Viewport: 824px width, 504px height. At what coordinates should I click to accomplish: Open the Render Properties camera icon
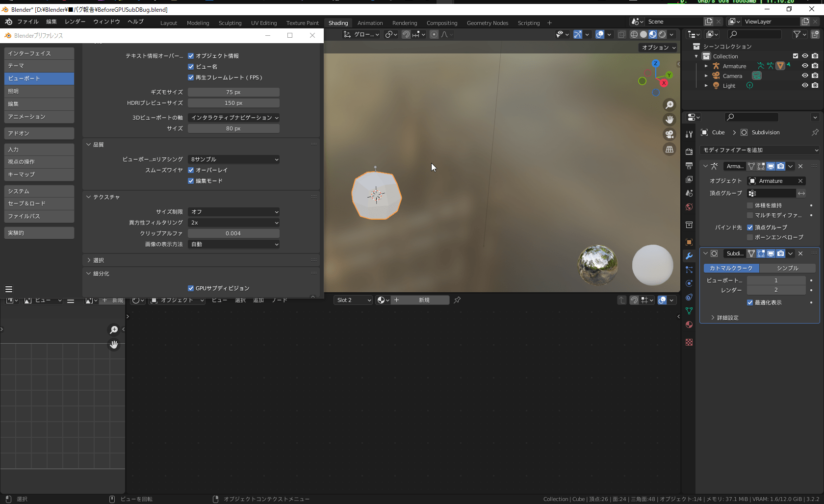(x=689, y=152)
